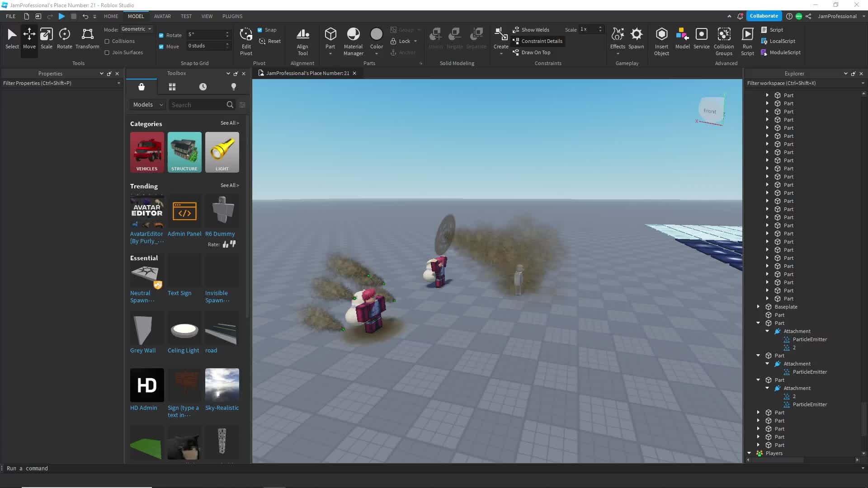This screenshot has width=868, height=488.
Task: Enable the Collisions checkbox
Action: click(x=107, y=41)
